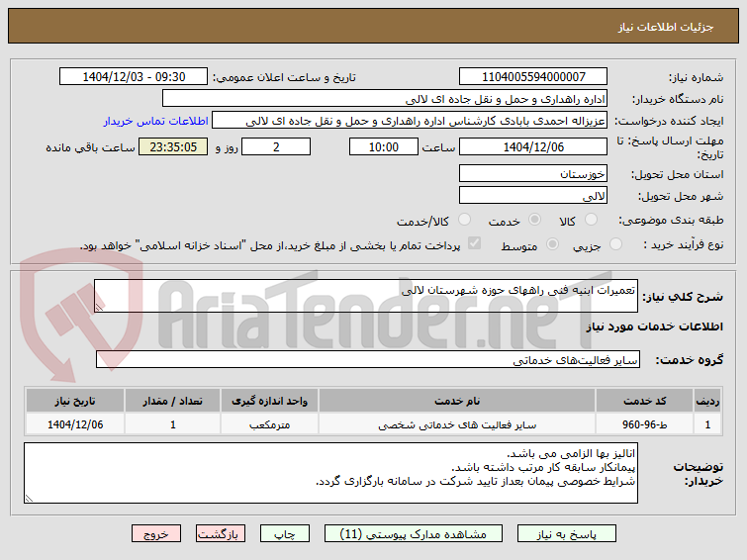Image resolution: width=747 pixels, height=560 pixels.
Task: Toggle the Islamic treasury payment checkbox
Action: (474, 243)
